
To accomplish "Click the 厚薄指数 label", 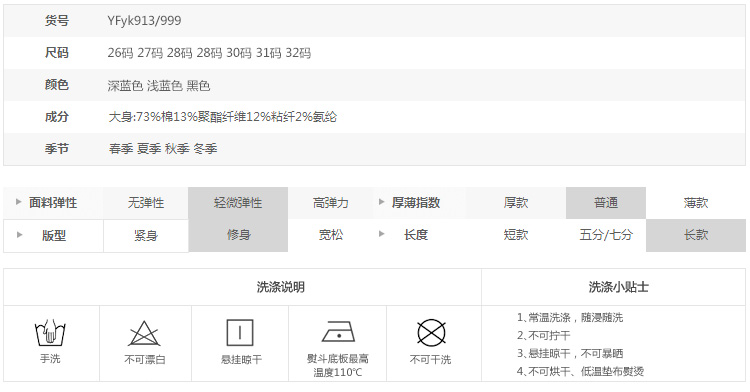I will tap(416, 203).
